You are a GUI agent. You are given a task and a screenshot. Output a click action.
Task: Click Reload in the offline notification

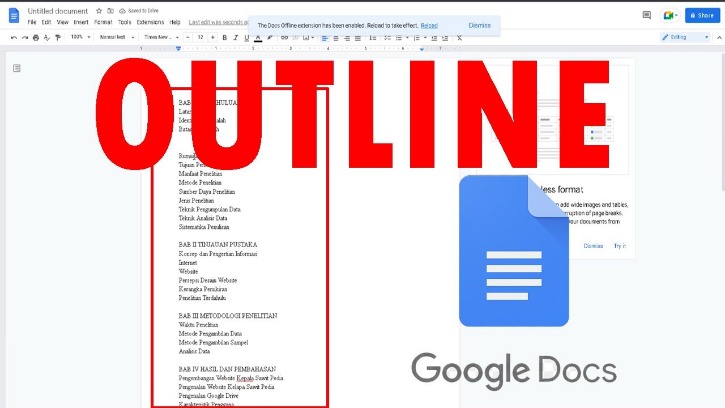coord(429,25)
